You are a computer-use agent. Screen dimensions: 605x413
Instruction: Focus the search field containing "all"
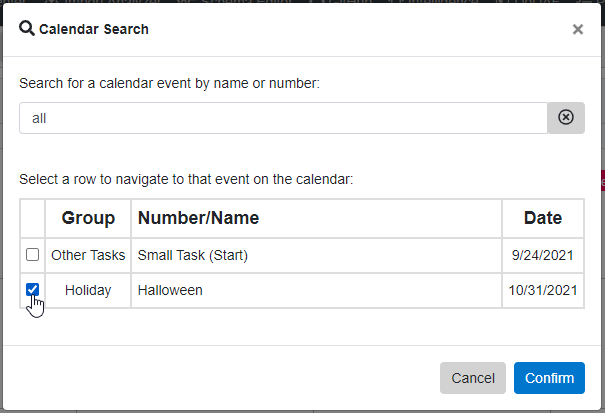284,118
